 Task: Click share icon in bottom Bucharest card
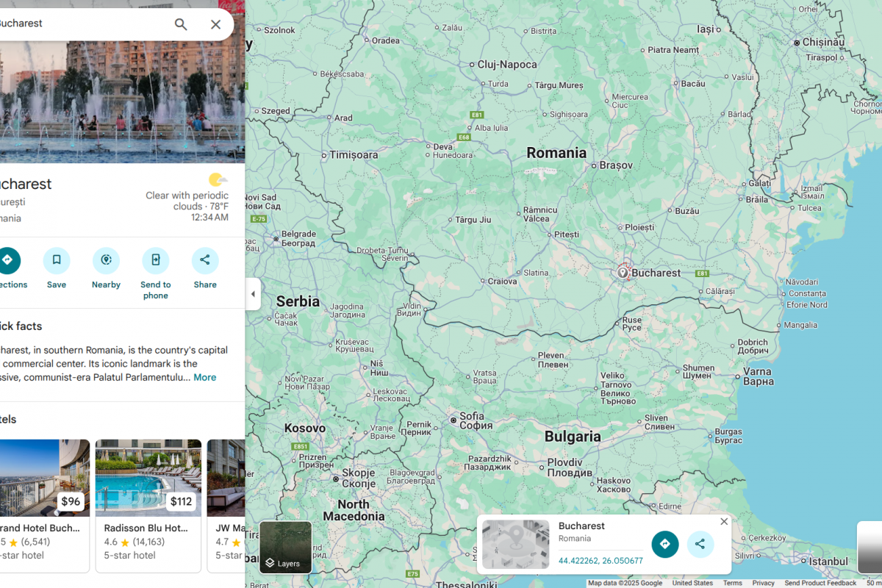700,544
